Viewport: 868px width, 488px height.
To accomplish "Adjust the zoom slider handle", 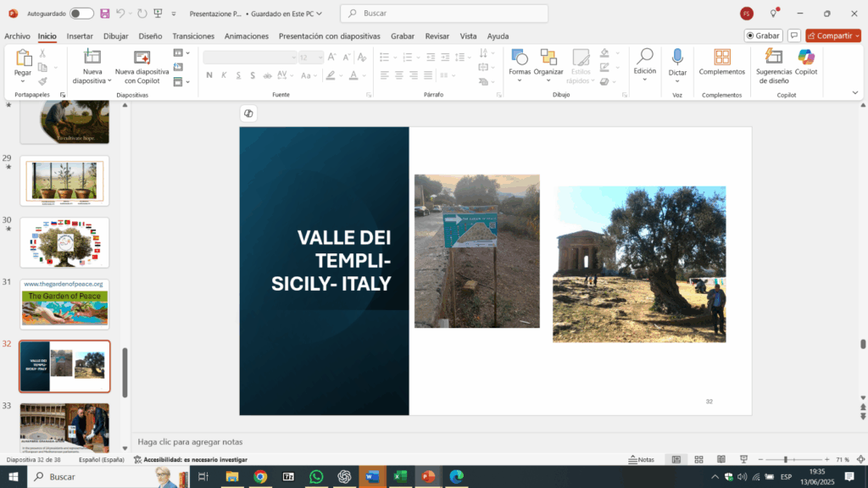I will [786, 459].
